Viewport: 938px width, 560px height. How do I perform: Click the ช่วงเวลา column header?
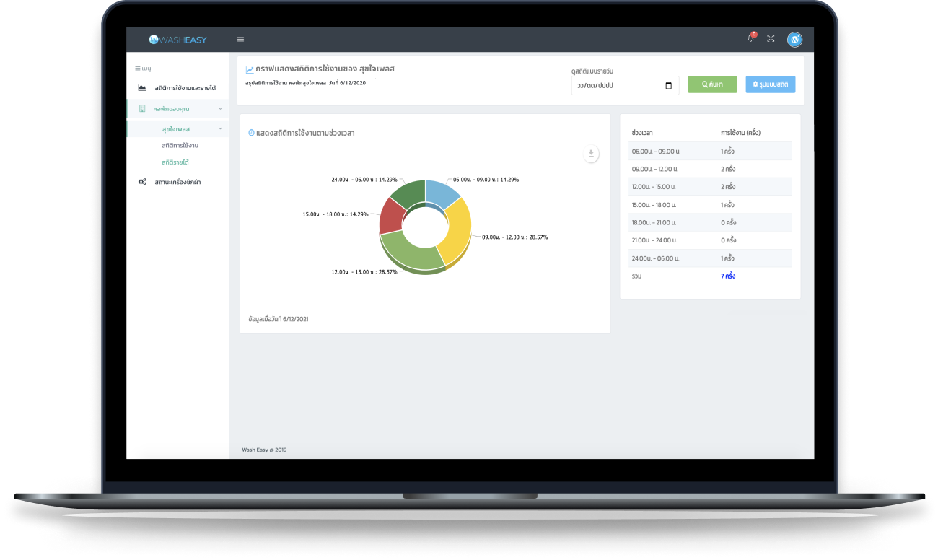(642, 133)
